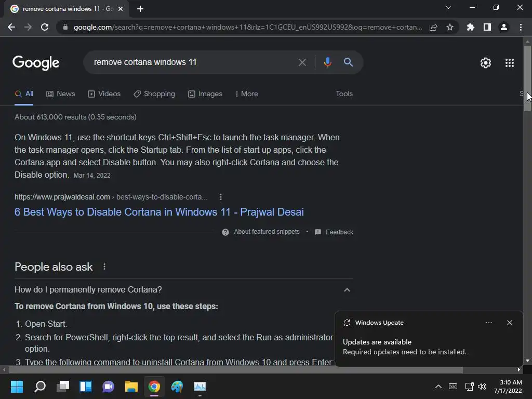This screenshot has width=532, height=399.
Task: Expand the More search filters
Action: (247, 94)
